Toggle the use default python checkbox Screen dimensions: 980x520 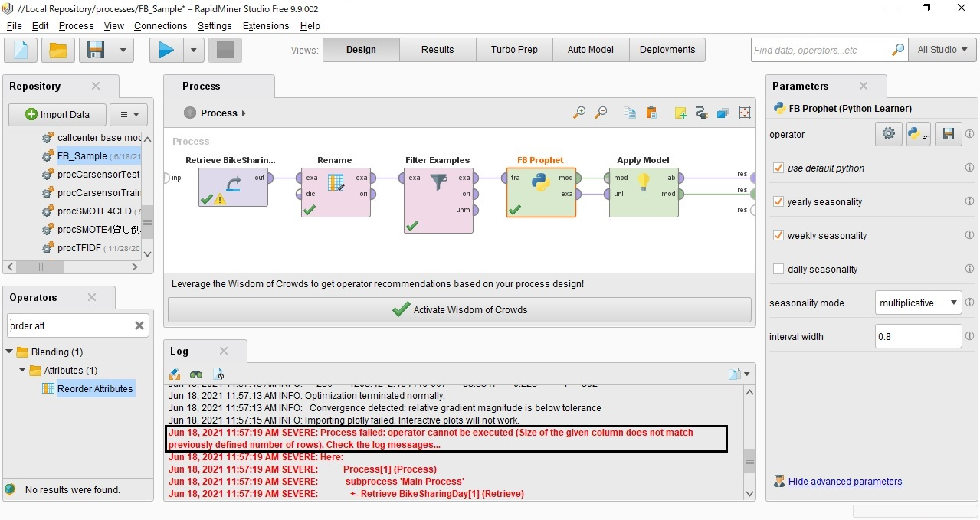point(778,168)
